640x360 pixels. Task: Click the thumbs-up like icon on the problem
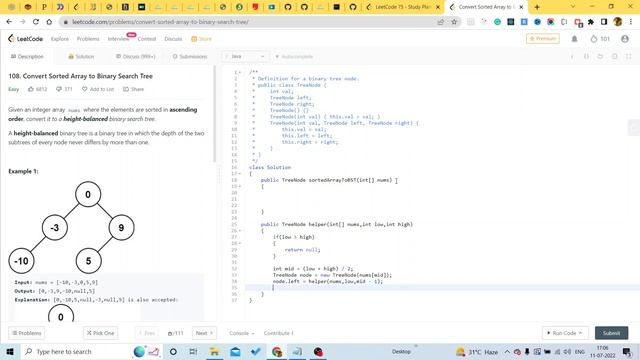click(31, 89)
